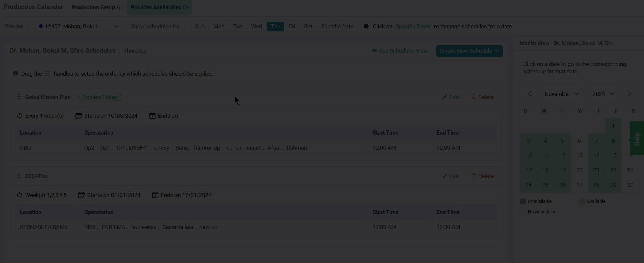Viewport: 644px width, 263px height.
Task: Click the 12:30 AM end time cell
Action: (464, 227)
